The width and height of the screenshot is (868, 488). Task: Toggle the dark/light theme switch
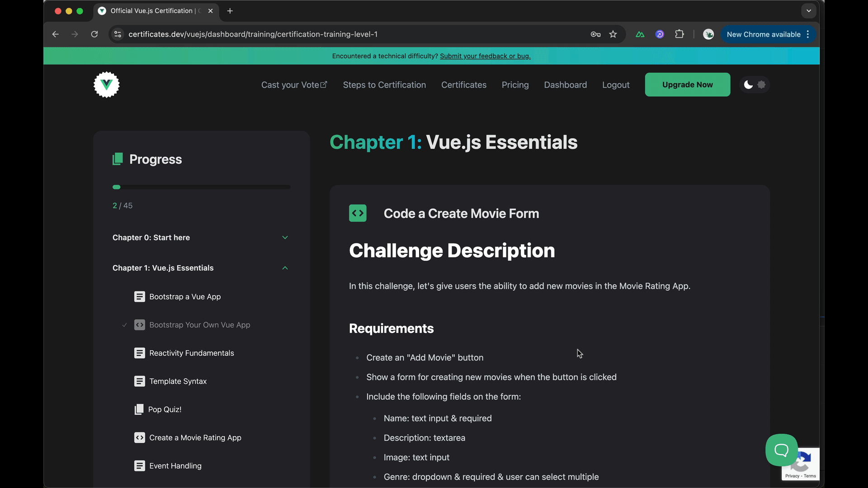(x=755, y=84)
